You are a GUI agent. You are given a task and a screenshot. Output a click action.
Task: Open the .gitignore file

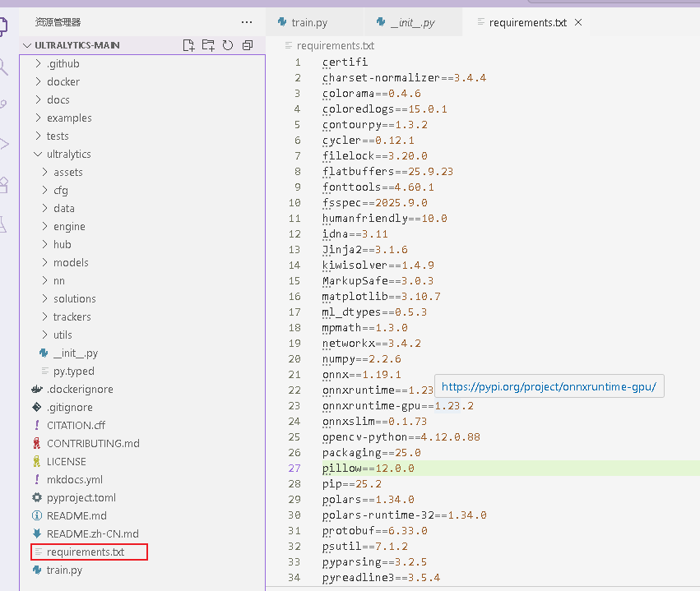tap(70, 407)
